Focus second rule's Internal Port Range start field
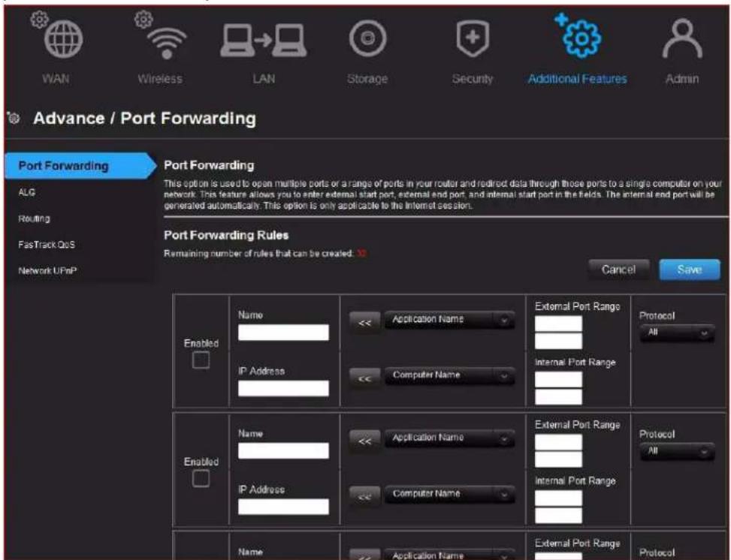The width and height of the screenshot is (731, 560). (558, 498)
